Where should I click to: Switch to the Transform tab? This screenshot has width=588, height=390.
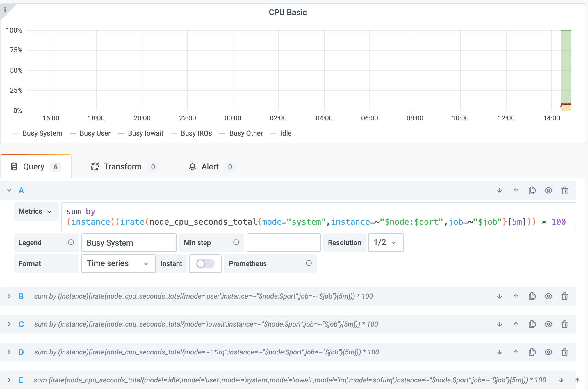coord(123,167)
